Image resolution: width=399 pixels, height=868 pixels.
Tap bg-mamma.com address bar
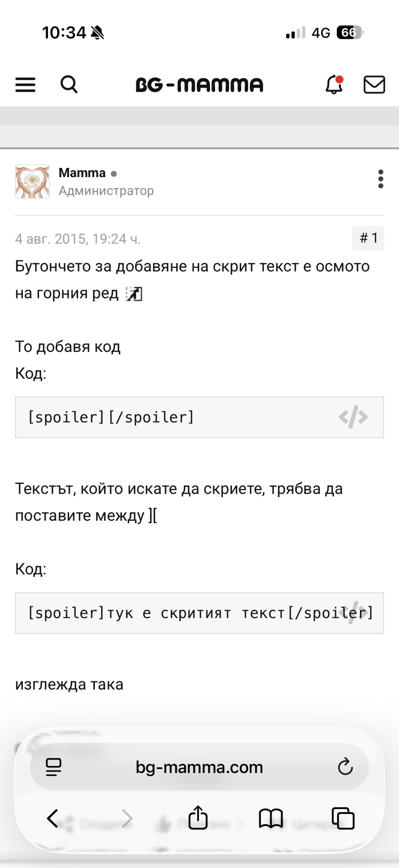[x=199, y=767]
